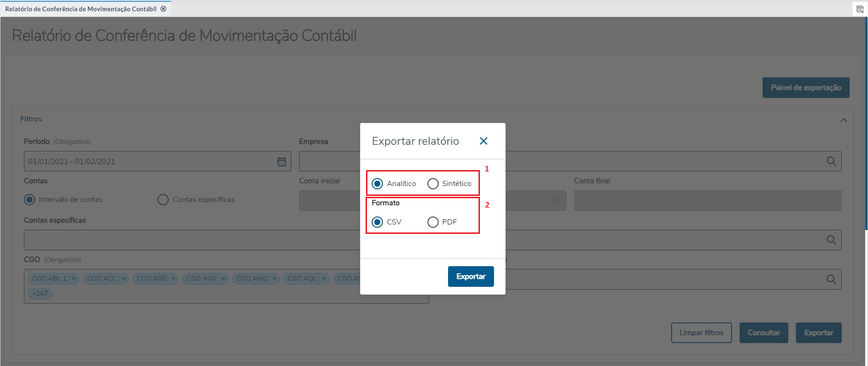This screenshot has height=366, width=868.
Task: Choose CSV as export format
Action: tap(377, 222)
